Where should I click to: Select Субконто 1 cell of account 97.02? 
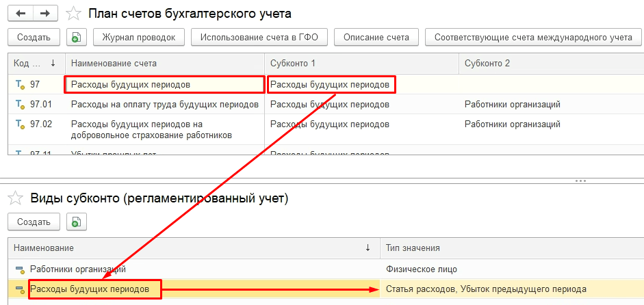pyautogui.click(x=330, y=124)
